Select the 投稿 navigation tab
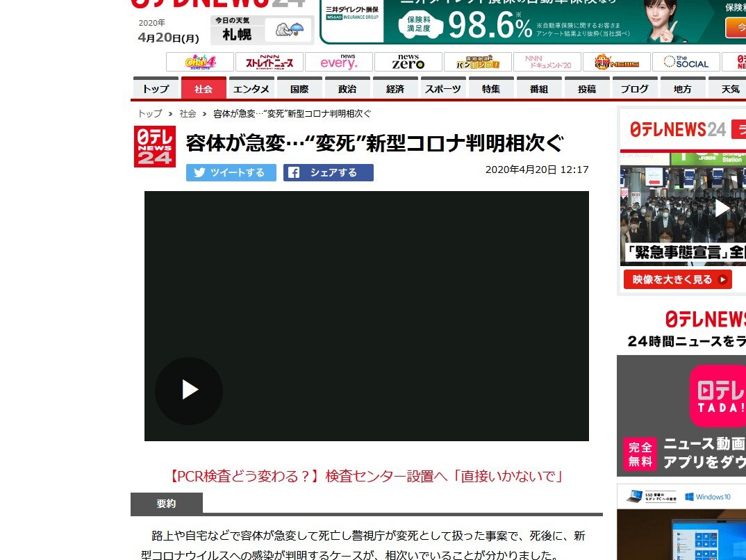Viewport: 746px width, 560px height. tap(587, 88)
